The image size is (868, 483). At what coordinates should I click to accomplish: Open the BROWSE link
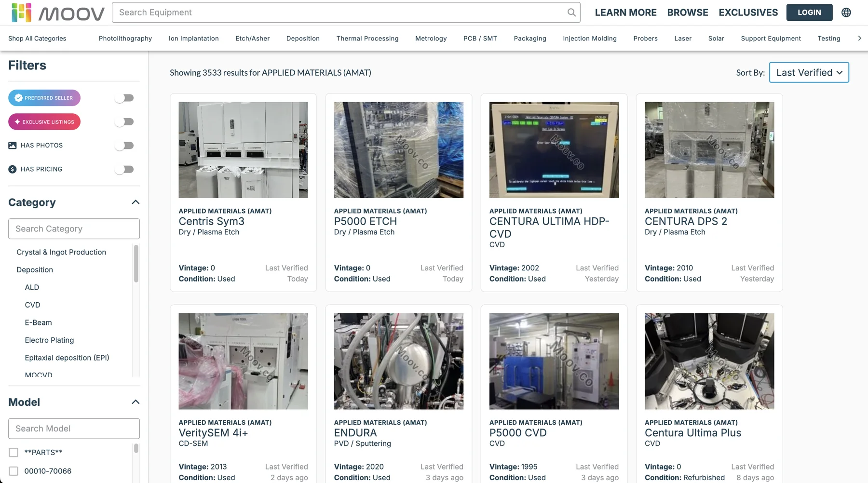(688, 13)
